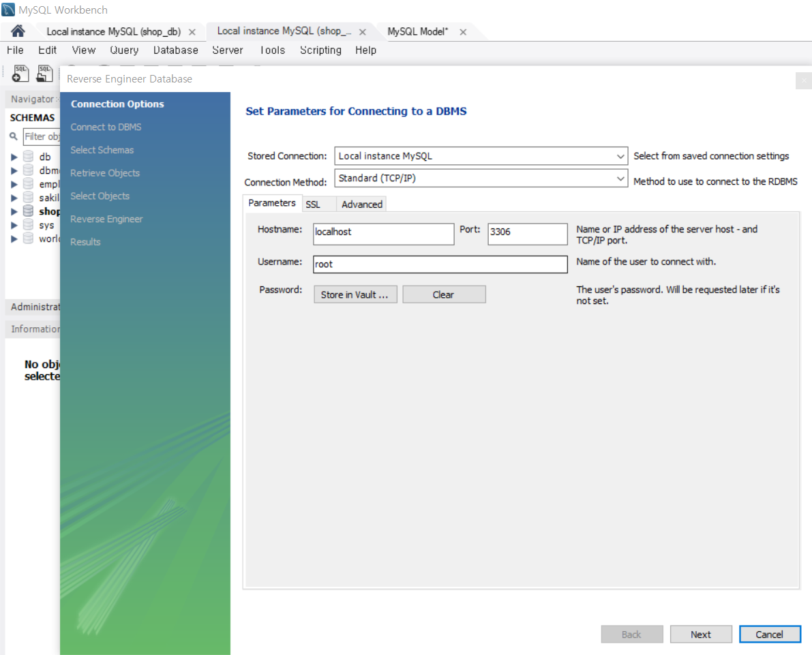Open the Query menu
Screen dimensions: 812x655
124,50
